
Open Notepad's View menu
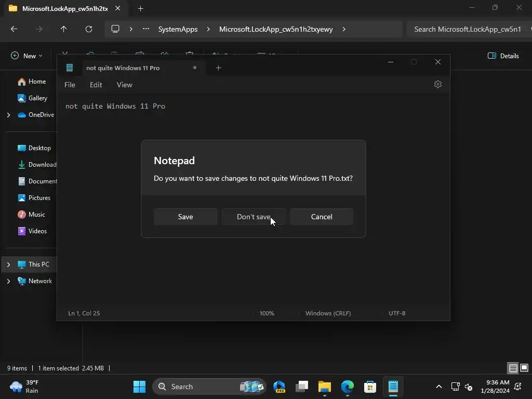point(125,85)
